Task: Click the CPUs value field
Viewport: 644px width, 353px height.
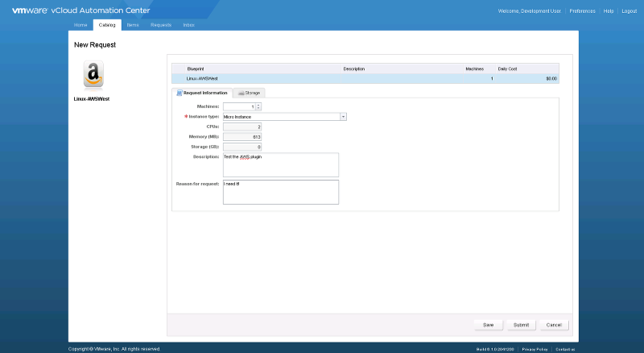Action: pos(242,127)
